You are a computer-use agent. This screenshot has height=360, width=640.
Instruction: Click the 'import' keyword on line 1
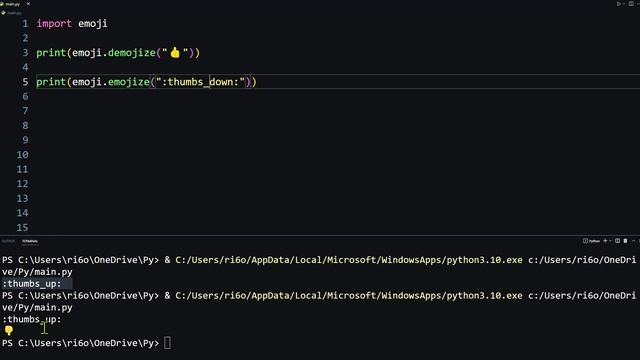click(54, 24)
